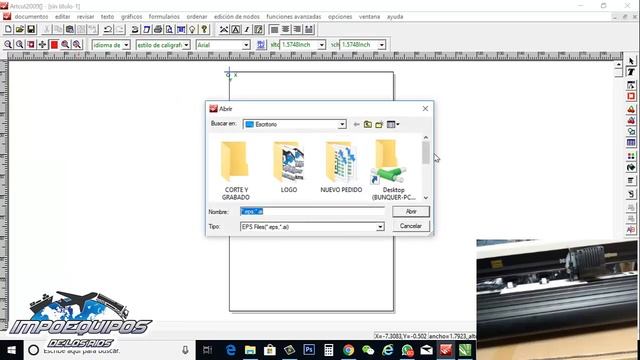
Task: Select the CORTE Y GRABADO folder
Action: tap(236, 170)
